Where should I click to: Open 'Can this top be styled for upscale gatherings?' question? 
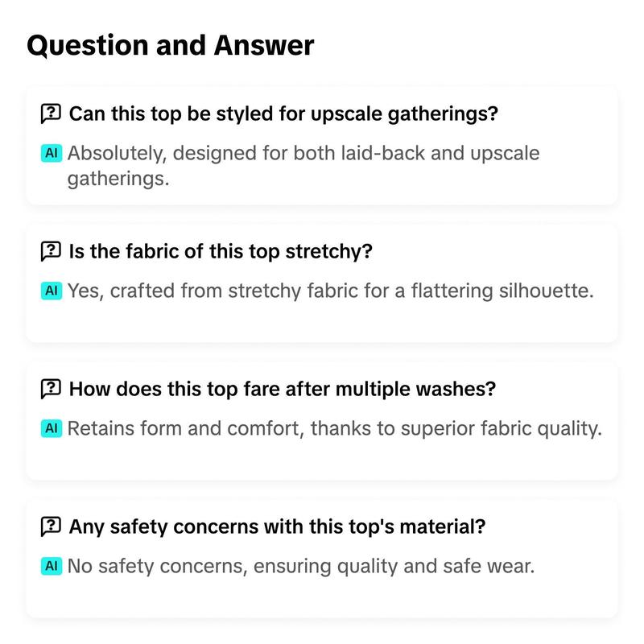pyautogui.click(x=283, y=114)
